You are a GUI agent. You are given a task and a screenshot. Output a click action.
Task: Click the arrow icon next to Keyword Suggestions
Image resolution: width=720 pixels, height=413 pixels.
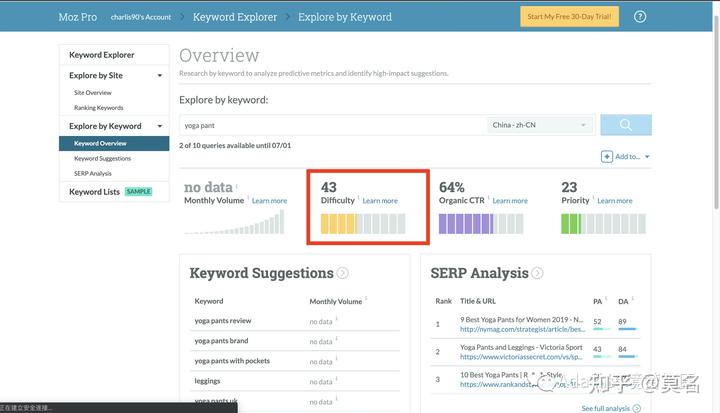[x=343, y=273]
